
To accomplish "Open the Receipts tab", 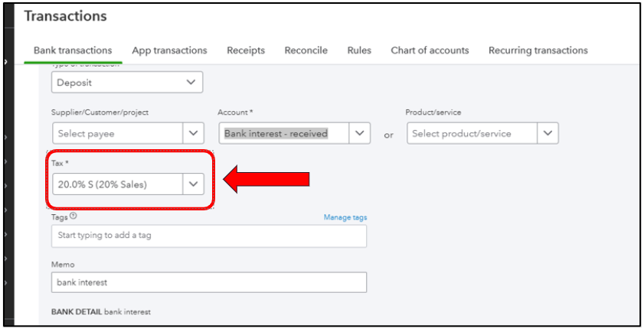I will 246,50.
